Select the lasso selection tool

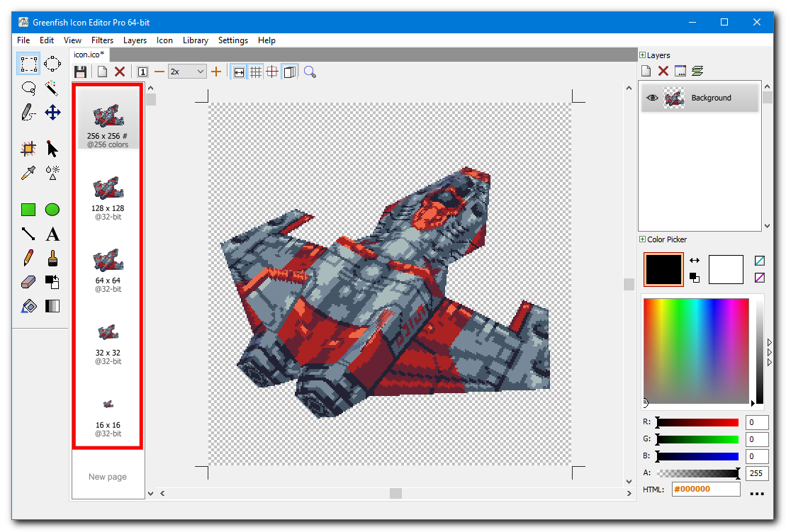click(x=28, y=88)
